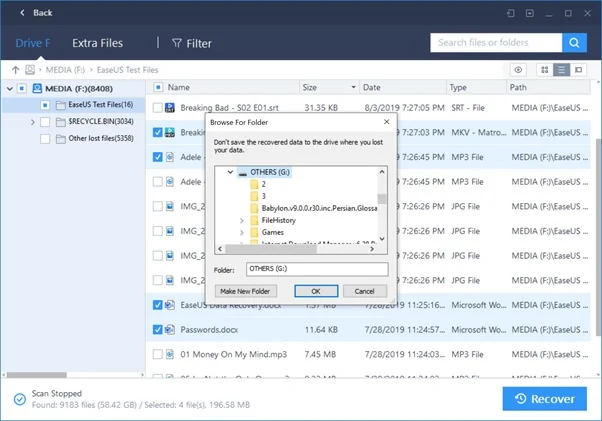Click the Make New Folder button
602x421 pixels.
(x=247, y=291)
